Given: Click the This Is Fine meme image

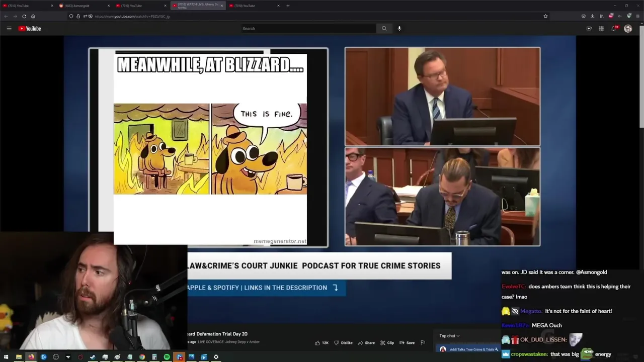Looking at the screenshot, I should 210,149.
